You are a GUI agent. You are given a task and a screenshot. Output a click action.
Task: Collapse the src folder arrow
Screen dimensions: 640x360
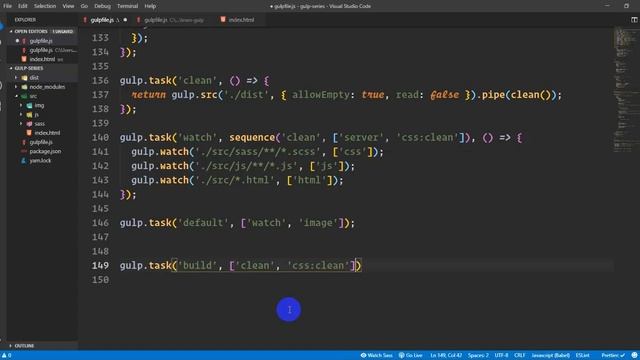16,96
